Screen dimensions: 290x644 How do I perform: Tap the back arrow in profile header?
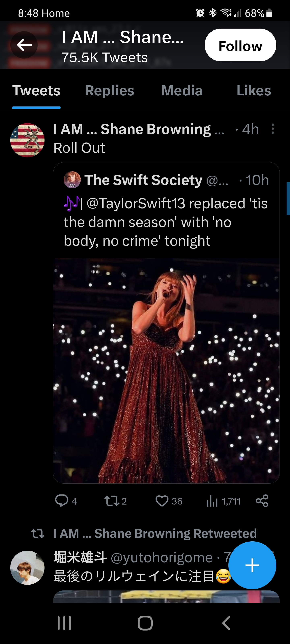click(x=24, y=45)
